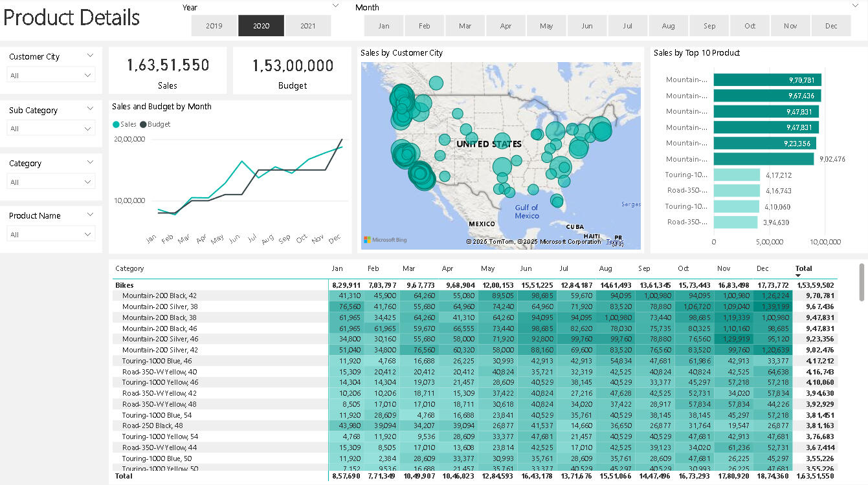Image resolution: width=868 pixels, height=485 pixels.
Task: Toggle the Jul month button
Action: [627, 26]
